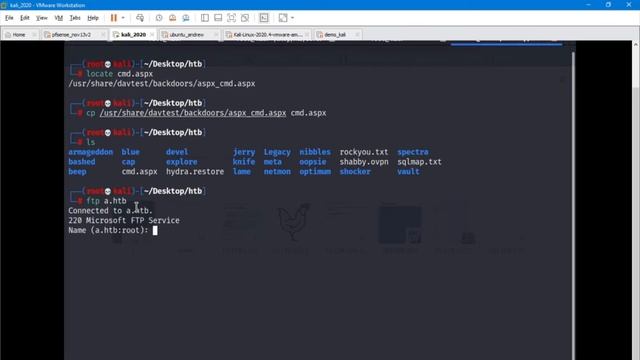Click the 'devel' directory name
This screenshot has height=360, width=640.
[x=177, y=152]
